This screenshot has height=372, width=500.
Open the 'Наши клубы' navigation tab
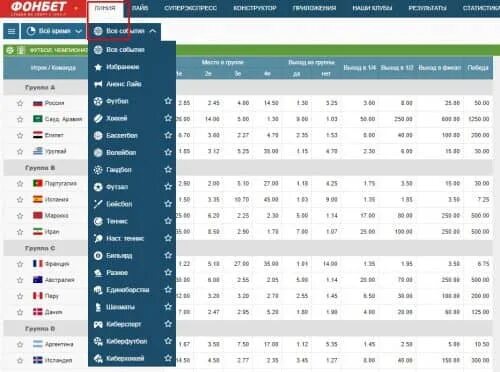372,8
